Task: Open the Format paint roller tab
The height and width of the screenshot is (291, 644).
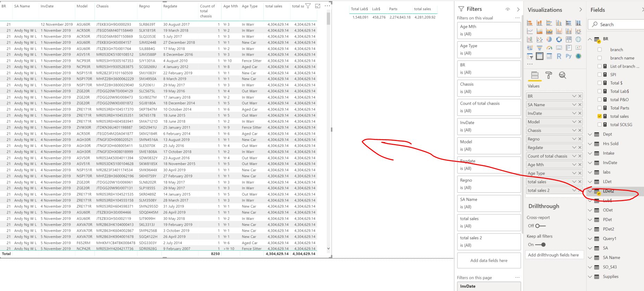Action: 549,75
